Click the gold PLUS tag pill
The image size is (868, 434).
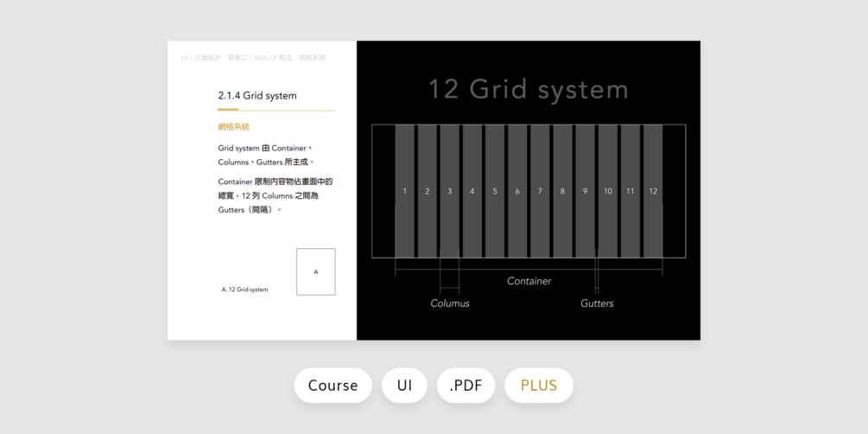click(x=539, y=386)
